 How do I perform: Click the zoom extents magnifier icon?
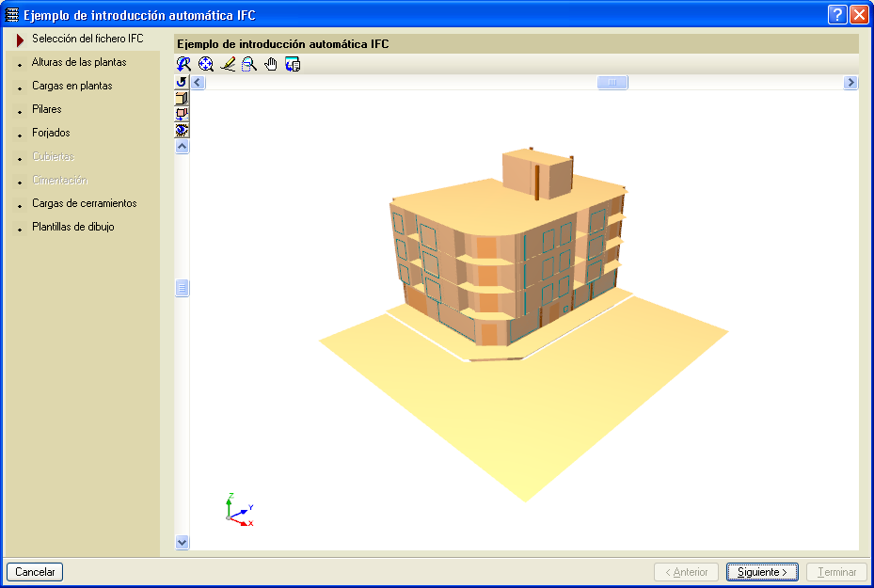pyautogui.click(x=206, y=64)
